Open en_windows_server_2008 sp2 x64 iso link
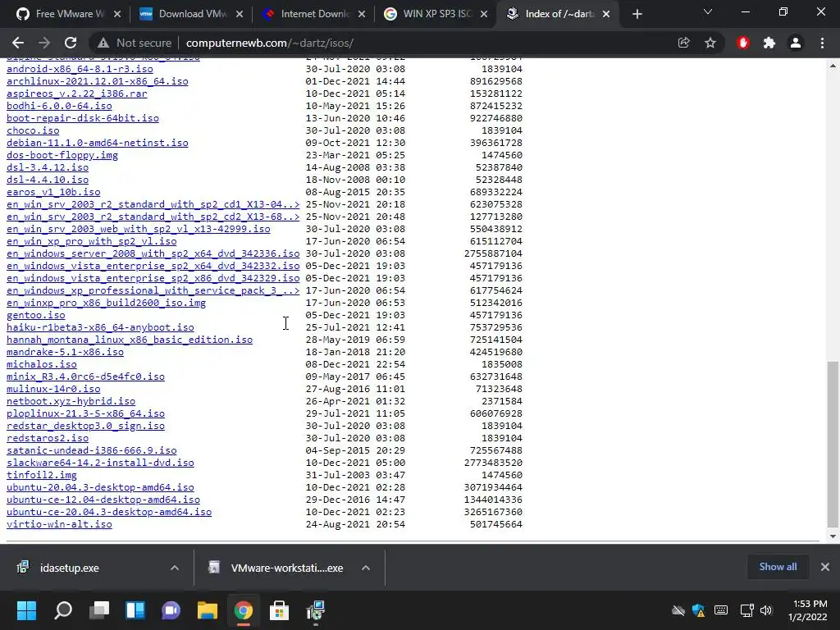The width and height of the screenshot is (840, 630). coord(153,254)
